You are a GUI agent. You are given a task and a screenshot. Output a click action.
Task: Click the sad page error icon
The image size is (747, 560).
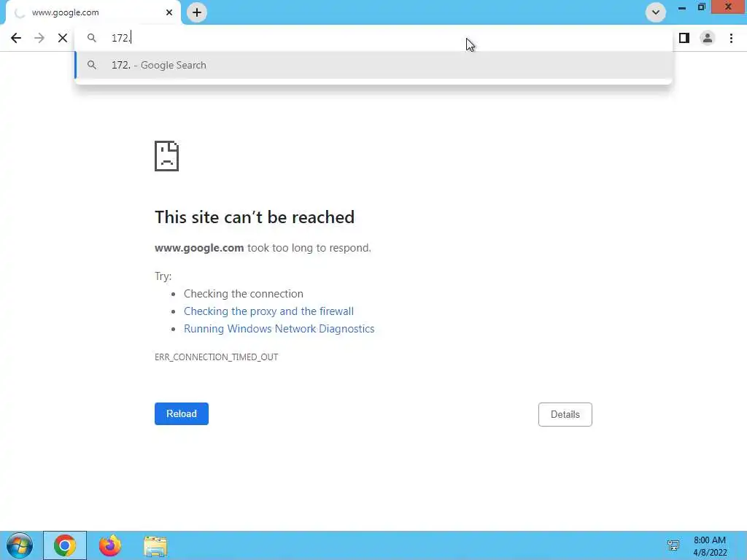tap(167, 156)
